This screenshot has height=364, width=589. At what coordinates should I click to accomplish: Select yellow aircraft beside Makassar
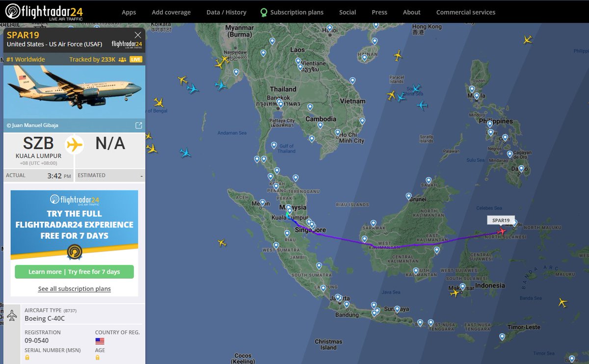point(455,293)
